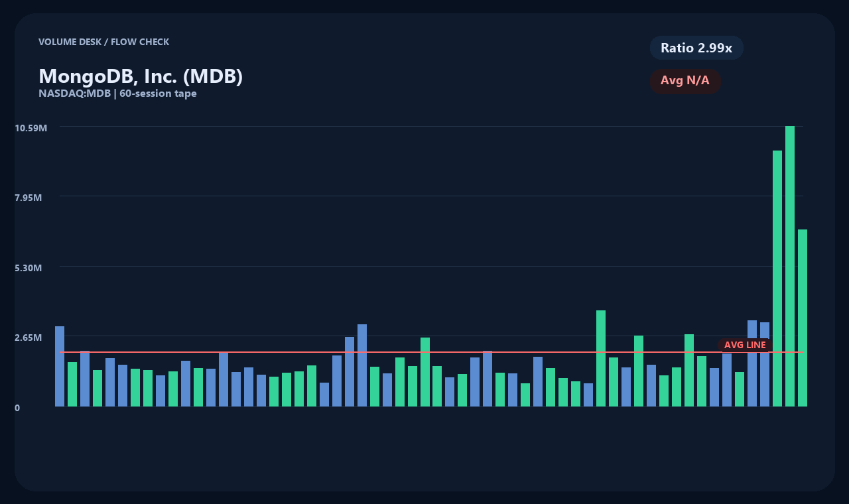Click the VOLUME DESK / FLOW CHECK header
Screen dimensions: 849x504
click(x=103, y=42)
